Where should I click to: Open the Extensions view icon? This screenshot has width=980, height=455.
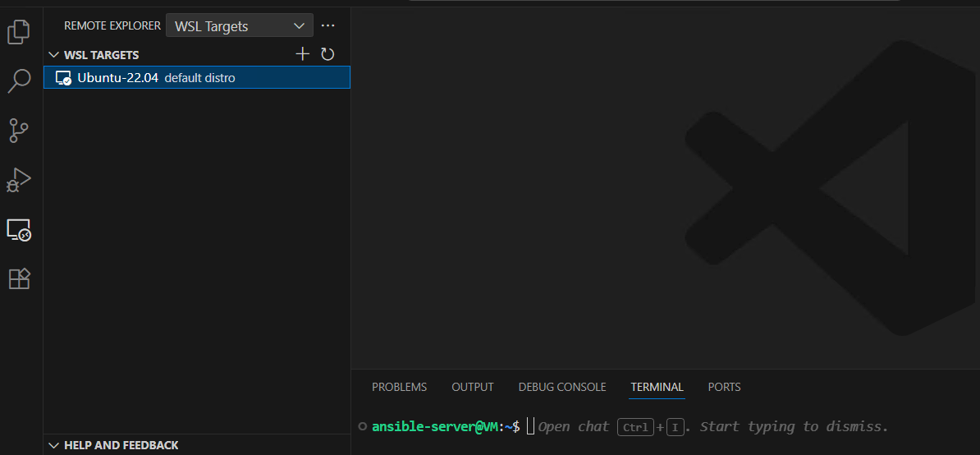click(19, 278)
